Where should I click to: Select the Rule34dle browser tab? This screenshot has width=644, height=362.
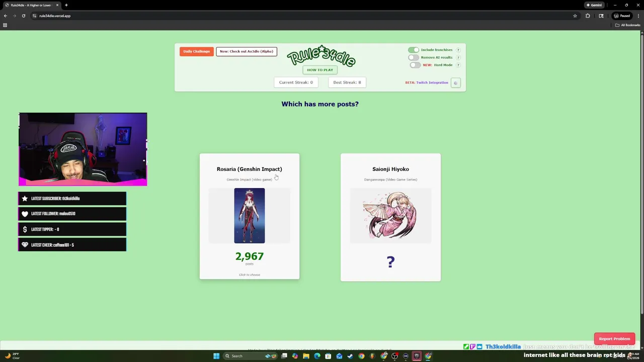pyautogui.click(x=31, y=5)
